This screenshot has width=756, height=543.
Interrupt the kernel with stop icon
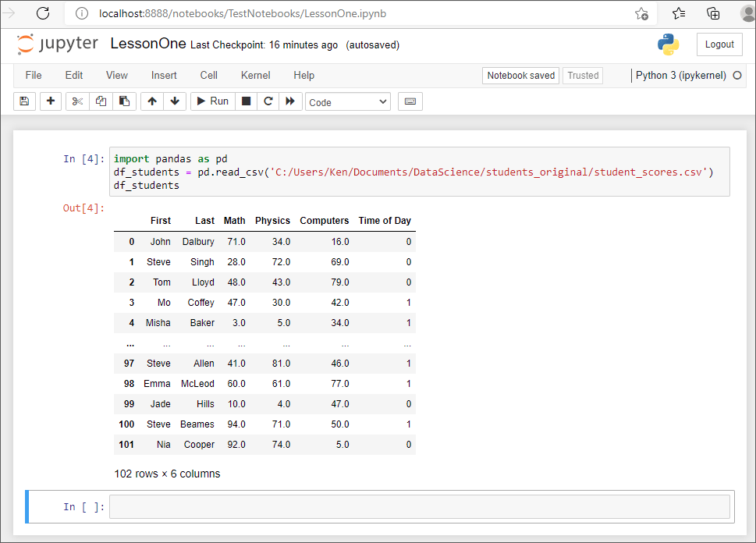pos(246,101)
